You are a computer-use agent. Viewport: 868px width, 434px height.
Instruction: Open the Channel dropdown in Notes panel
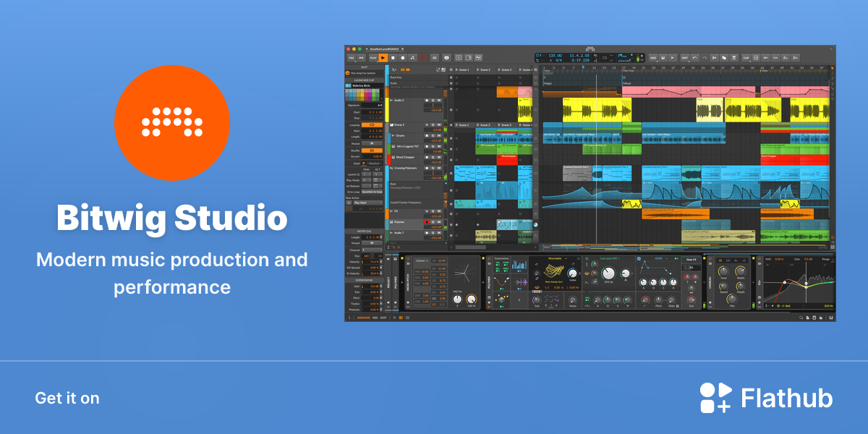[x=372, y=250]
